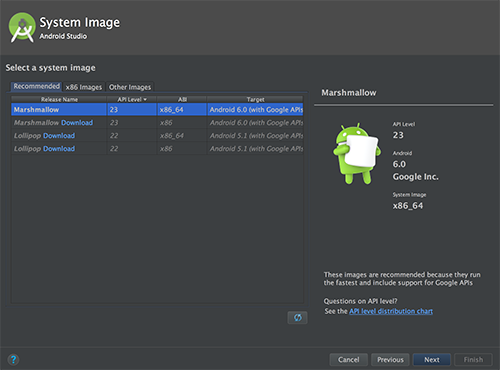Screen dimensions: 500x370
Task: Click the Marshmallow Android mascot image
Action: (x=357, y=153)
